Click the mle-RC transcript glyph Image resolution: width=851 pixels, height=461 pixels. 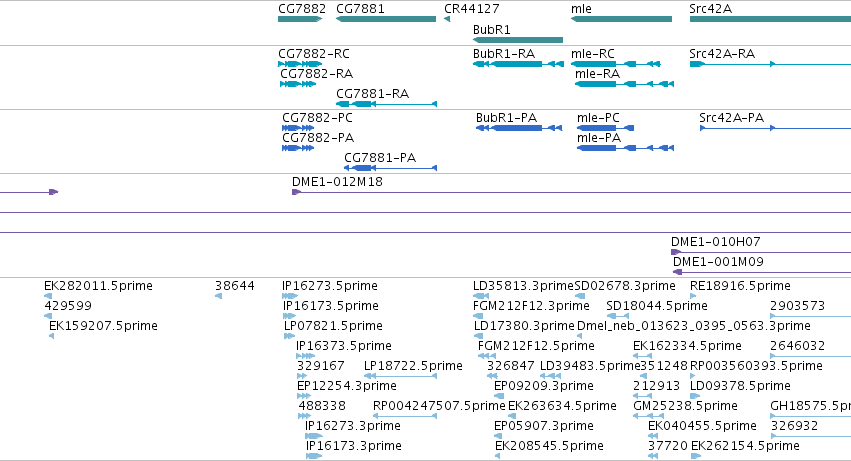point(616,64)
